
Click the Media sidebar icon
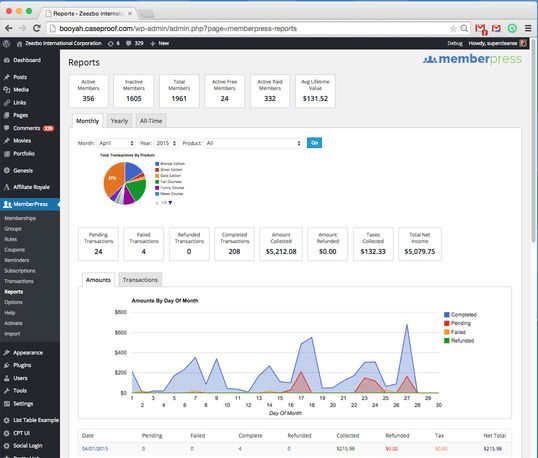(x=7, y=90)
